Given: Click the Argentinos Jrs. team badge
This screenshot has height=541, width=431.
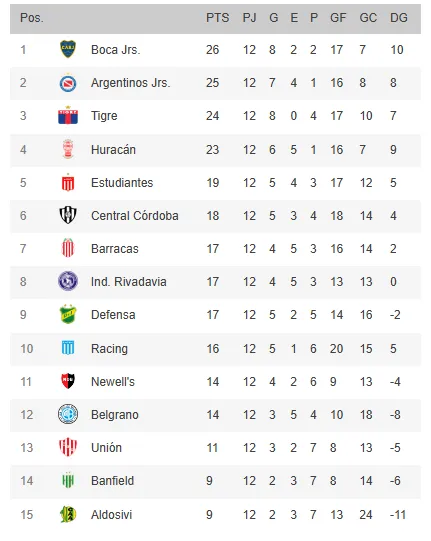Looking at the screenshot, I should pyautogui.click(x=68, y=83).
